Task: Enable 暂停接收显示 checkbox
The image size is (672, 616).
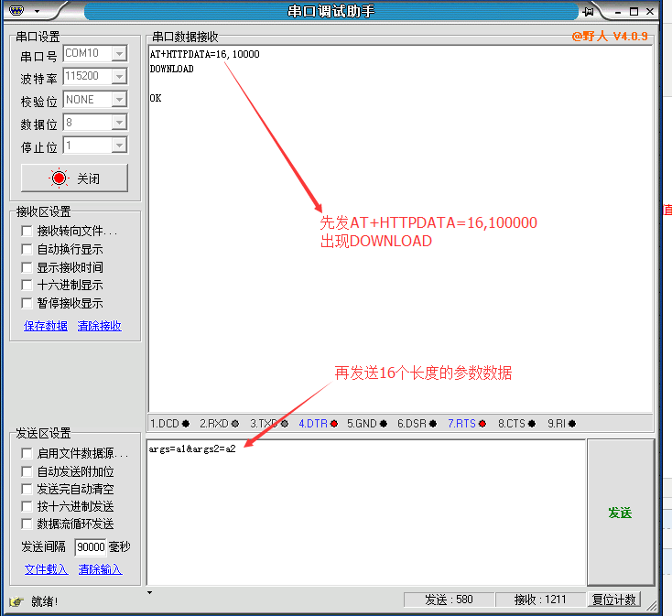Action: [27, 303]
